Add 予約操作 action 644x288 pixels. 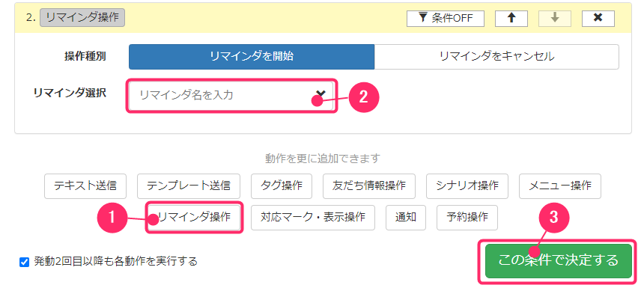tap(467, 218)
